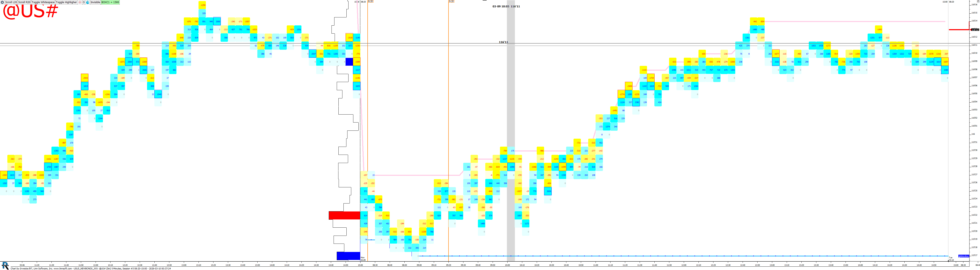Click the red crosshair plus icon

tap(80, 2)
